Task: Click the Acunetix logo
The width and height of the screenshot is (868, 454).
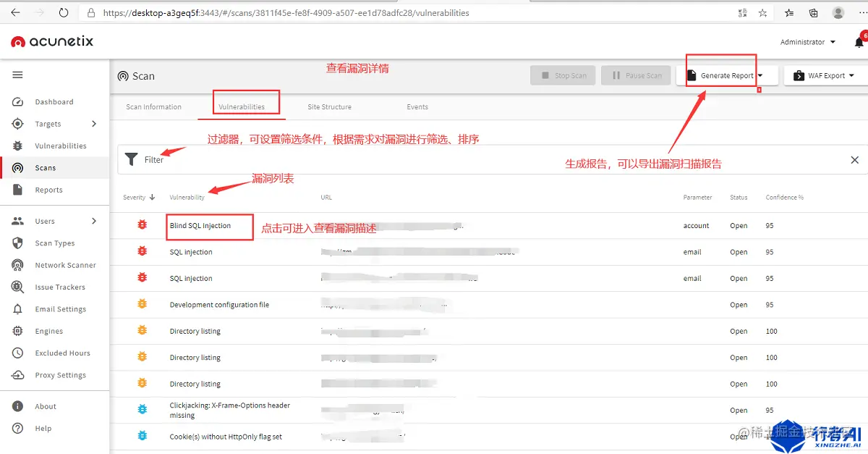Action: pyautogui.click(x=52, y=41)
